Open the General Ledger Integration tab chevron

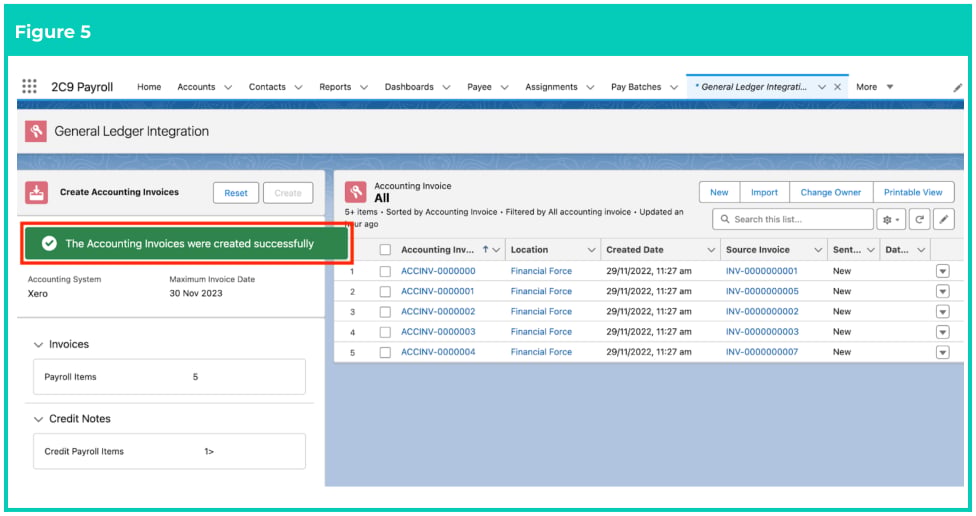click(x=822, y=87)
